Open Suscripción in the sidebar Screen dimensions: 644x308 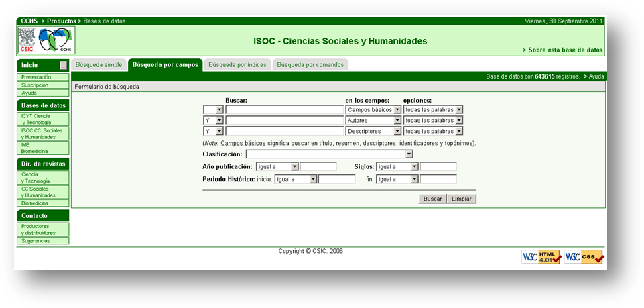point(43,85)
